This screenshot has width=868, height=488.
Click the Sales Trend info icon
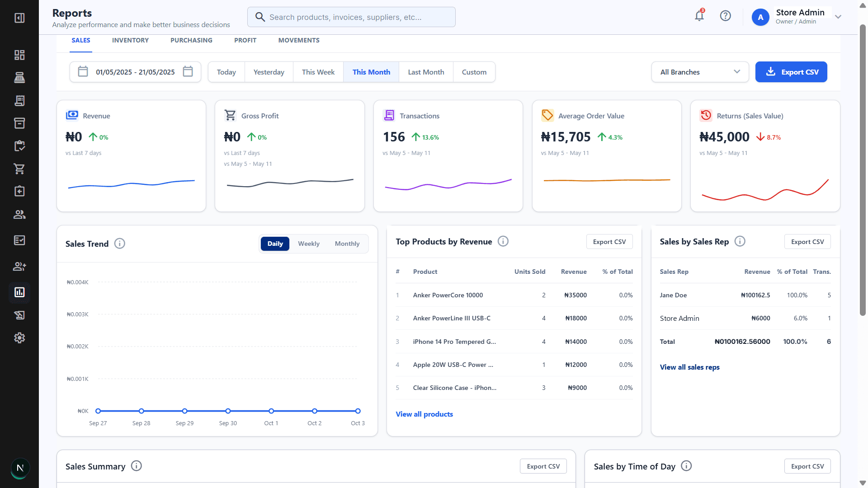click(120, 244)
